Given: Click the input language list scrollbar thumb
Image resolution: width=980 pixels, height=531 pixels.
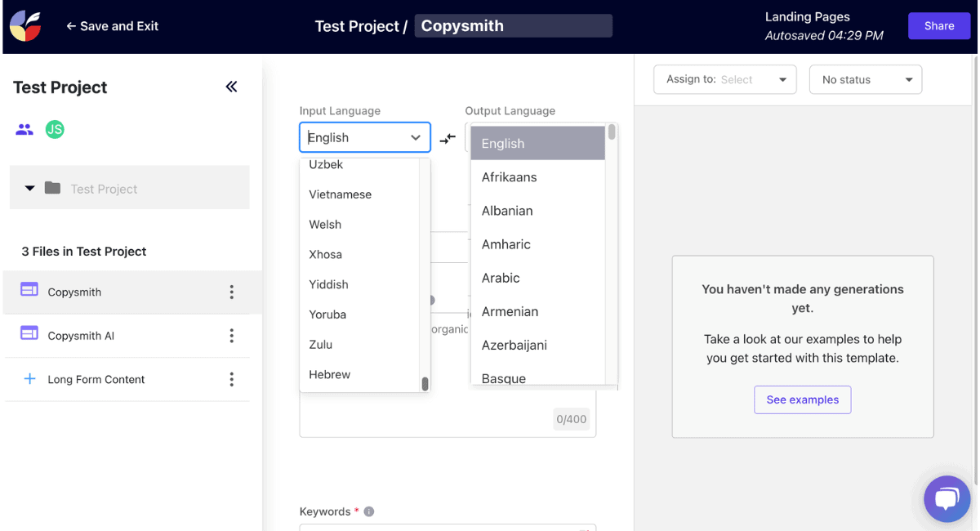Looking at the screenshot, I should click(425, 383).
